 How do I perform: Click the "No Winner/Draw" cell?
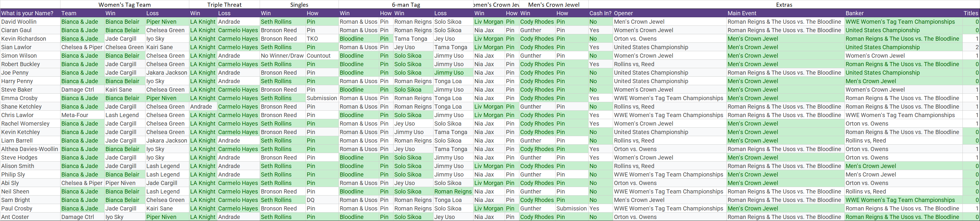(282, 56)
